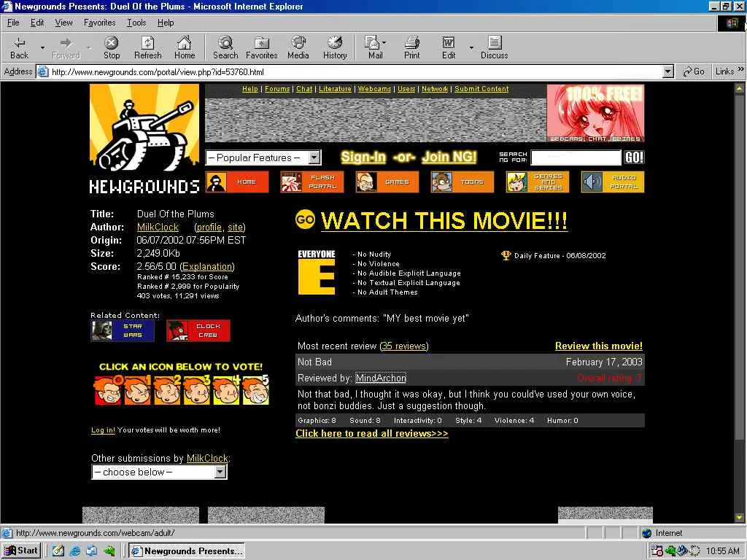Print the page from toolbar
This screenshot has width=747, height=560.
click(411, 47)
